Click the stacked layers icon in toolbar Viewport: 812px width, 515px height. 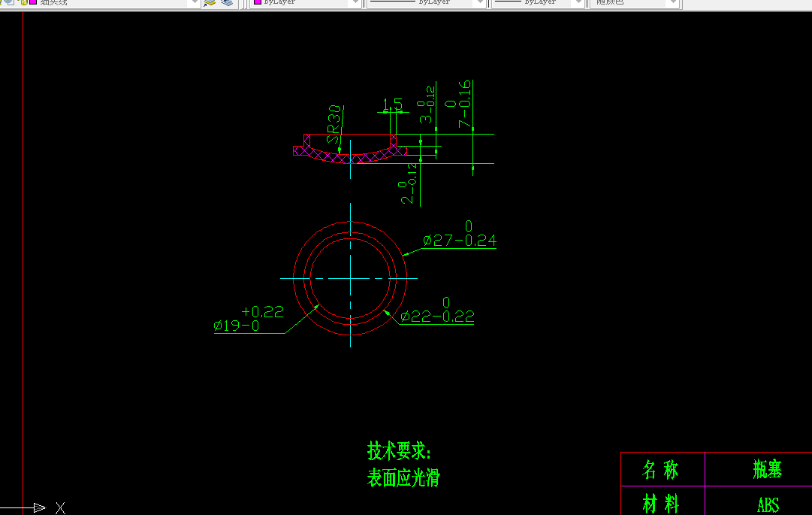pyautogui.click(x=227, y=2)
